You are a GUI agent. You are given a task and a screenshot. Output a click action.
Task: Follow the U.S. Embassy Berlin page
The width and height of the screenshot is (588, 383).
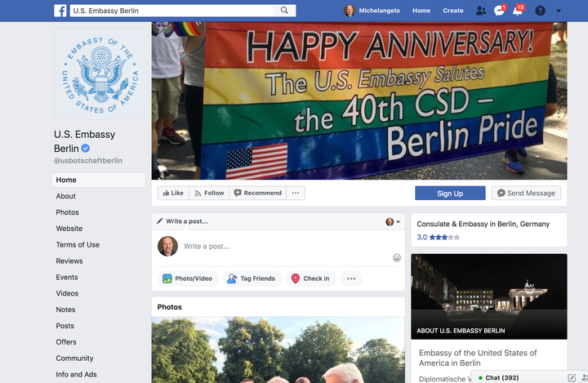(209, 193)
